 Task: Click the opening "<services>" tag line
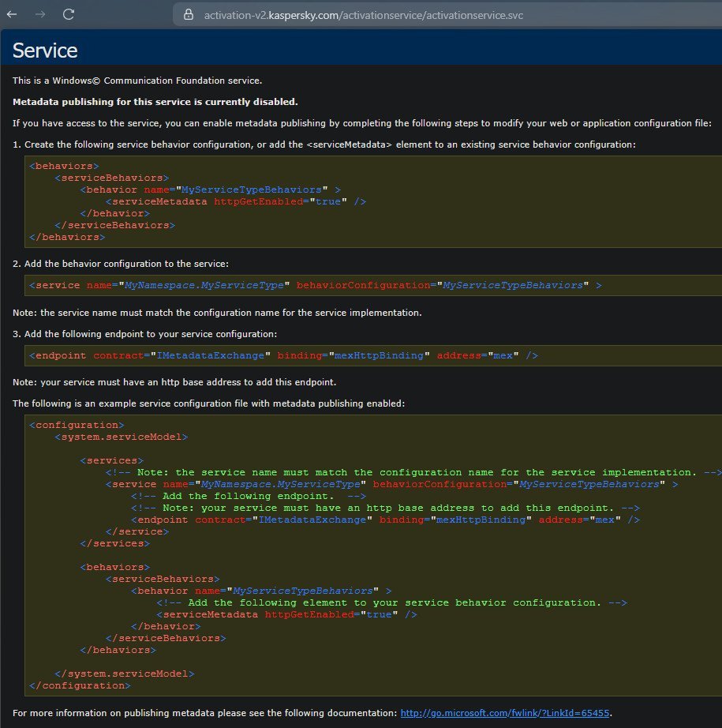tap(111, 460)
